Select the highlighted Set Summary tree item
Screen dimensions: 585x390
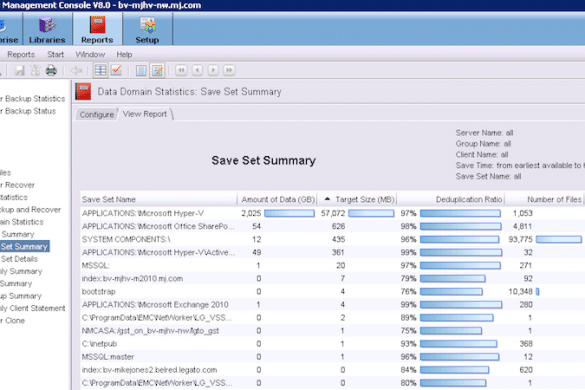[x=24, y=246]
